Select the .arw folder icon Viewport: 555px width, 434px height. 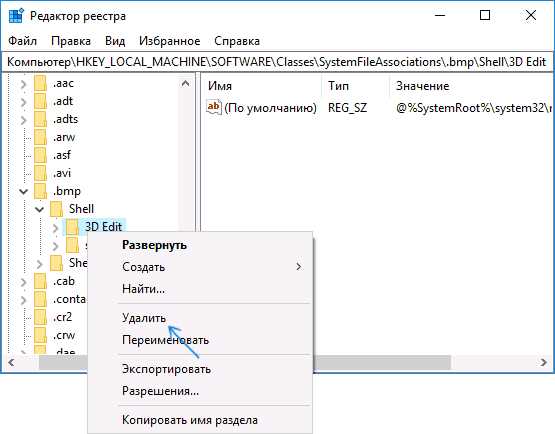pos(40,138)
